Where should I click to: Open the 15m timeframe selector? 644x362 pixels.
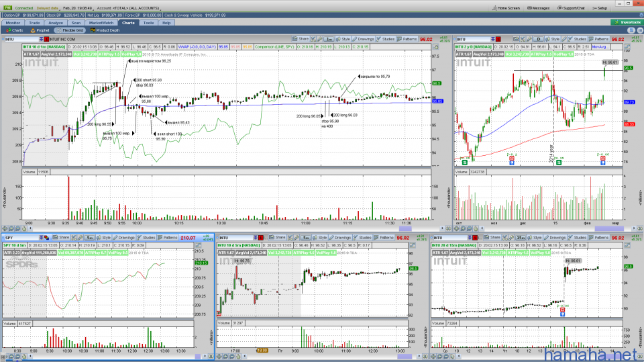click(521, 237)
